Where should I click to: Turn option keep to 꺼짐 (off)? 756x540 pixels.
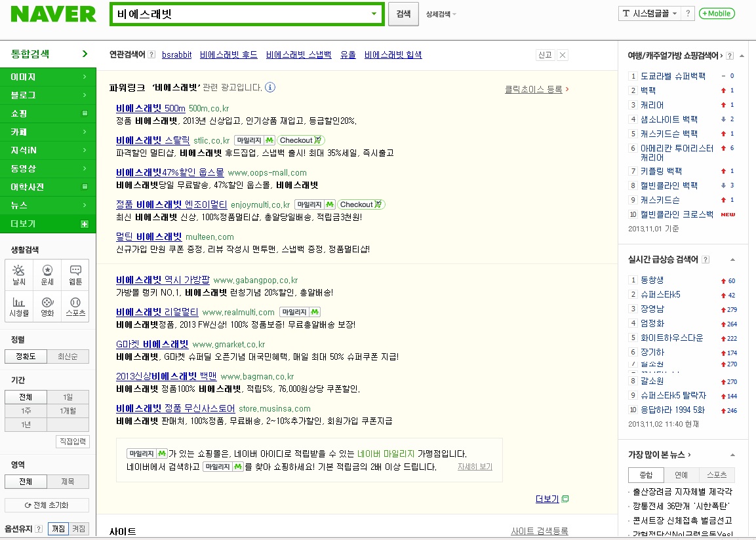pyautogui.click(x=58, y=529)
